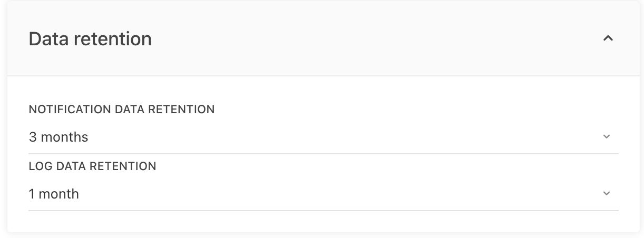Screen dimensions: 644x238
Task: Open the Notification data retention dropdown
Action: click(323, 137)
